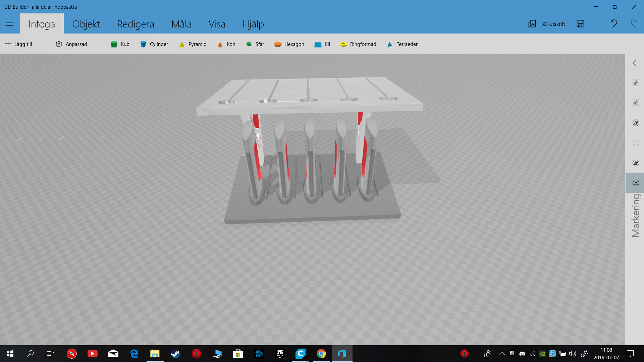Open the volume control in system tray
Viewport: 644px width, 362px height.
[x=573, y=354]
